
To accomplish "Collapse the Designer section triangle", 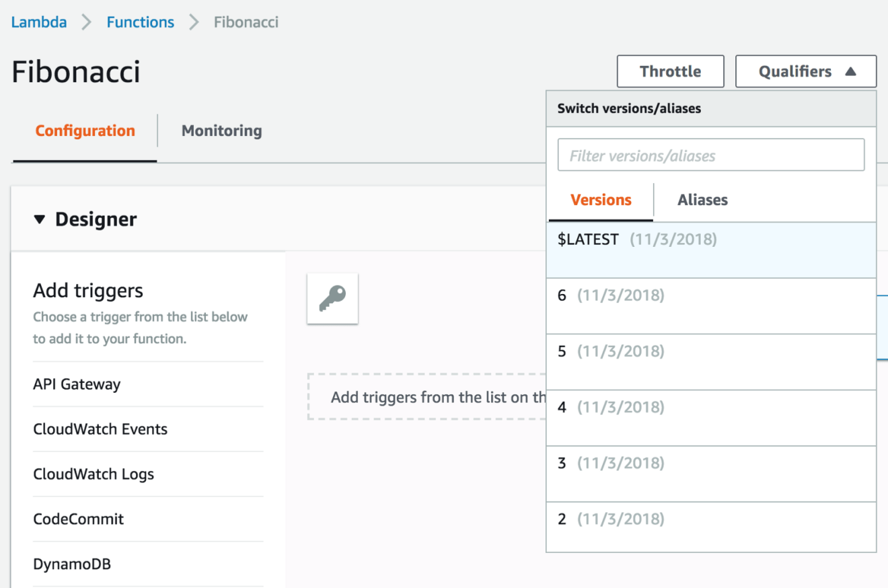I will click(40, 219).
